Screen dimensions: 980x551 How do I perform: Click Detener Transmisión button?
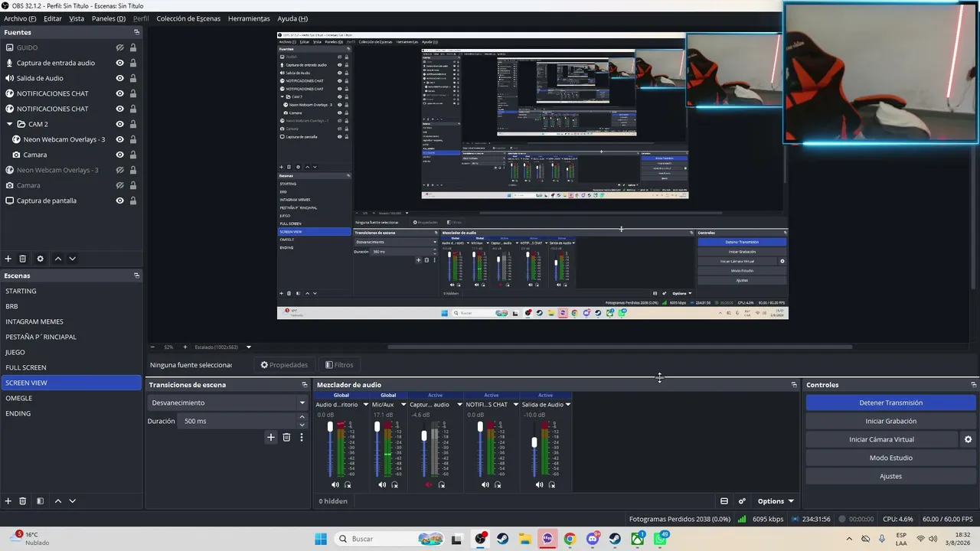[x=890, y=403]
